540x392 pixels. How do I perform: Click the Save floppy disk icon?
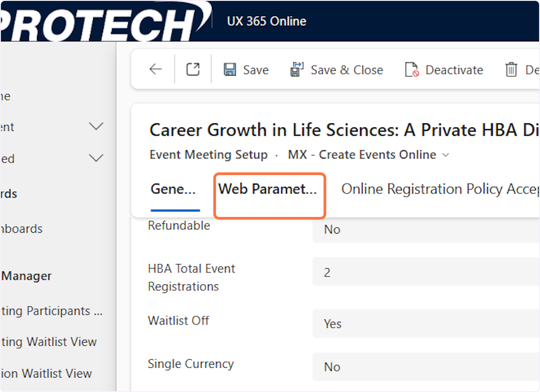[230, 70]
